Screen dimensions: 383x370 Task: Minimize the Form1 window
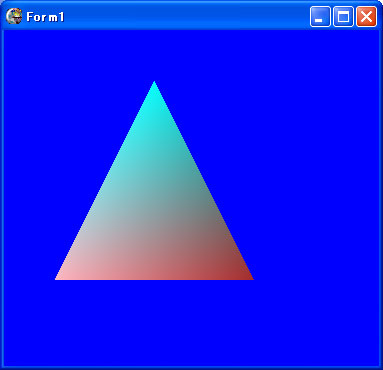click(320, 16)
